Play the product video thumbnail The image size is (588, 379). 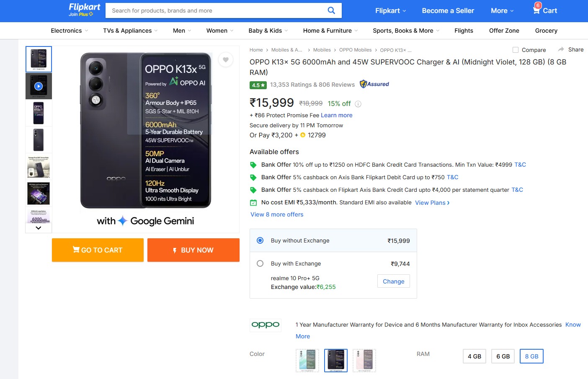click(x=39, y=86)
